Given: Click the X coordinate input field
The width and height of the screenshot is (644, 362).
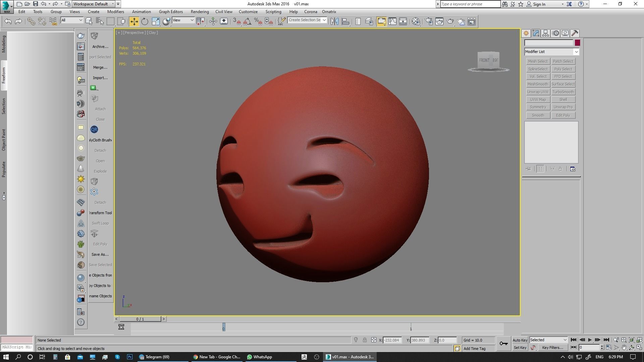Looking at the screenshot, I should [x=392, y=340].
